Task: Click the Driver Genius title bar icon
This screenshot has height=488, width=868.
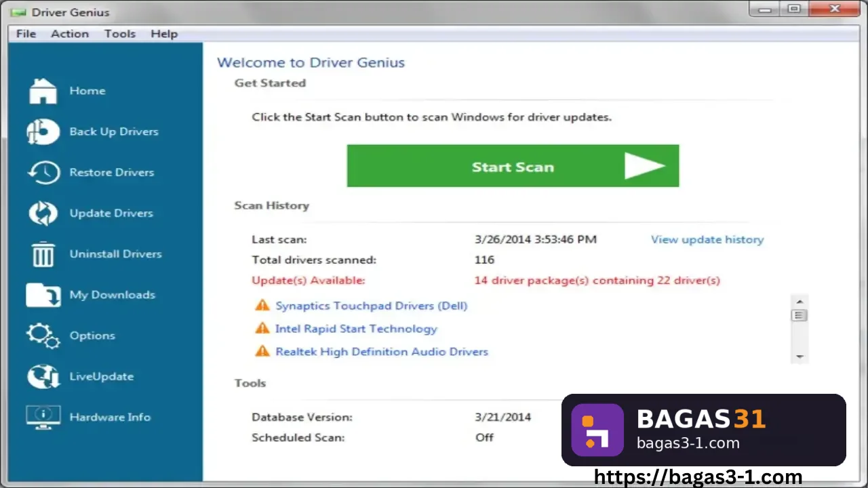Action: [x=18, y=12]
